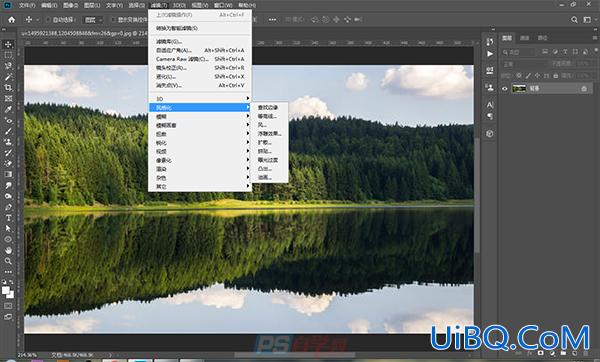
Task: Select the Hand tool
Action: pos(8,250)
